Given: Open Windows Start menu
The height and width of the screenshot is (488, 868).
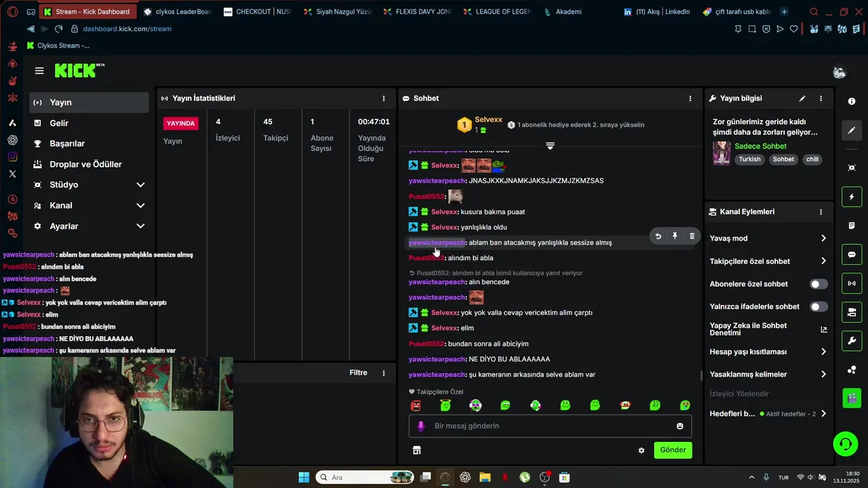Looking at the screenshot, I should (x=304, y=477).
